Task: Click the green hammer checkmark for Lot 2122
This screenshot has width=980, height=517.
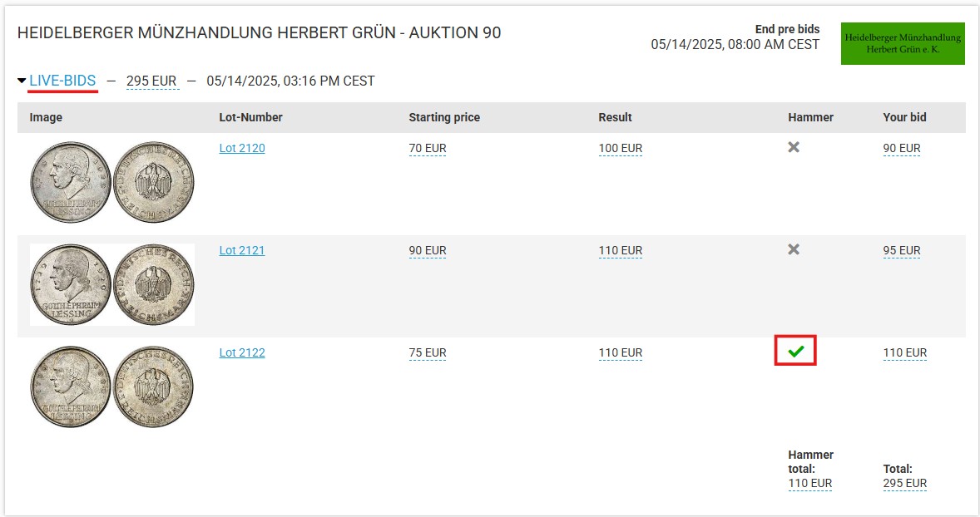Action: [x=795, y=351]
